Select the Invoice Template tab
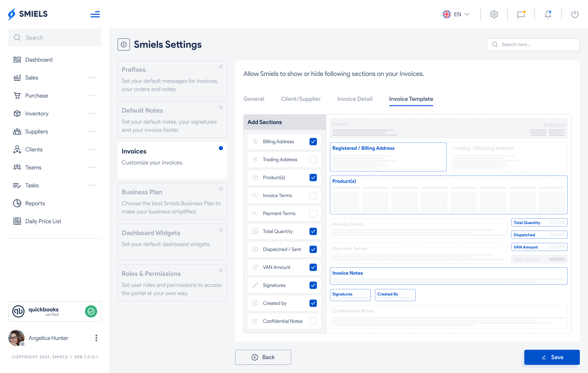588x373 pixels. tap(411, 99)
